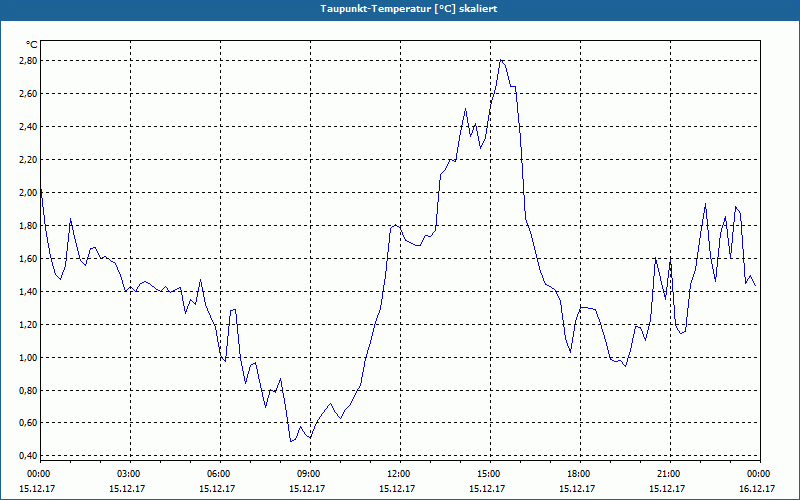This screenshot has height=500, width=800.
Task: Select the "2,00" y-axis label
Action: (28, 193)
